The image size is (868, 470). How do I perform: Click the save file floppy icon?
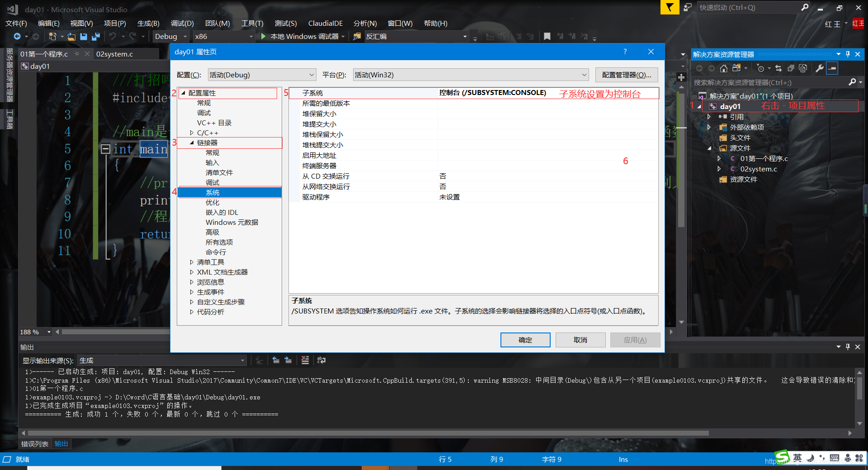pos(84,37)
